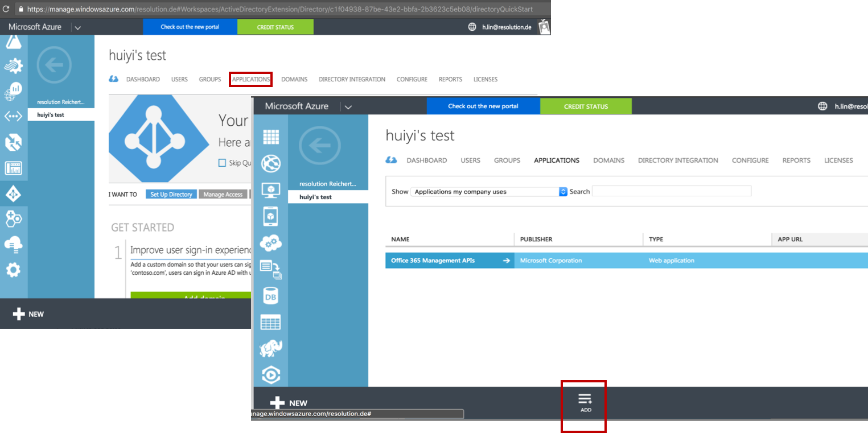Switch to DASHBOARD tab in front window
868x433 pixels.
(426, 160)
